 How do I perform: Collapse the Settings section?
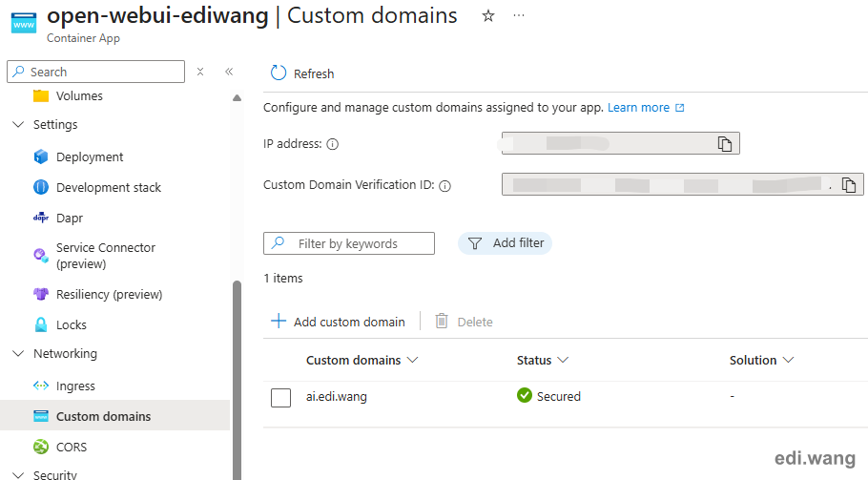click(18, 125)
